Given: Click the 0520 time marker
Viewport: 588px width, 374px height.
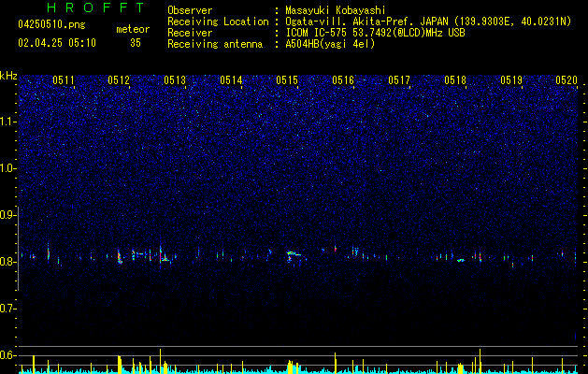Looking at the screenshot, I should (x=566, y=80).
